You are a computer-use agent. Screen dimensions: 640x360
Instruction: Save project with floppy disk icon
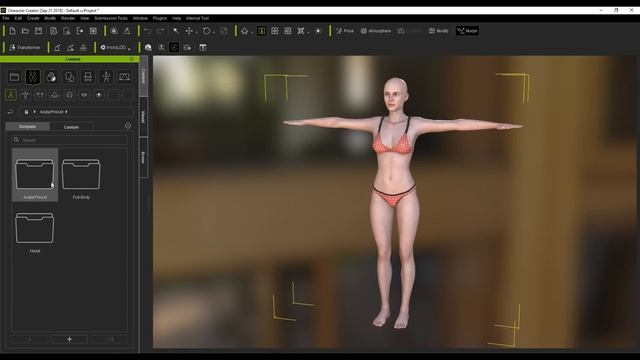click(38, 31)
